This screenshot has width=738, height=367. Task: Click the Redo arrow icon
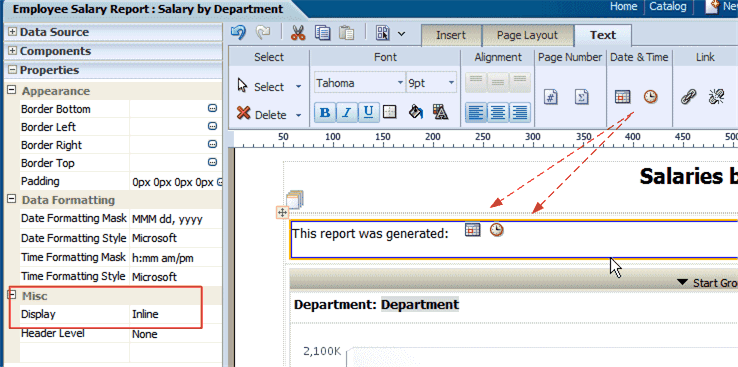click(263, 33)
